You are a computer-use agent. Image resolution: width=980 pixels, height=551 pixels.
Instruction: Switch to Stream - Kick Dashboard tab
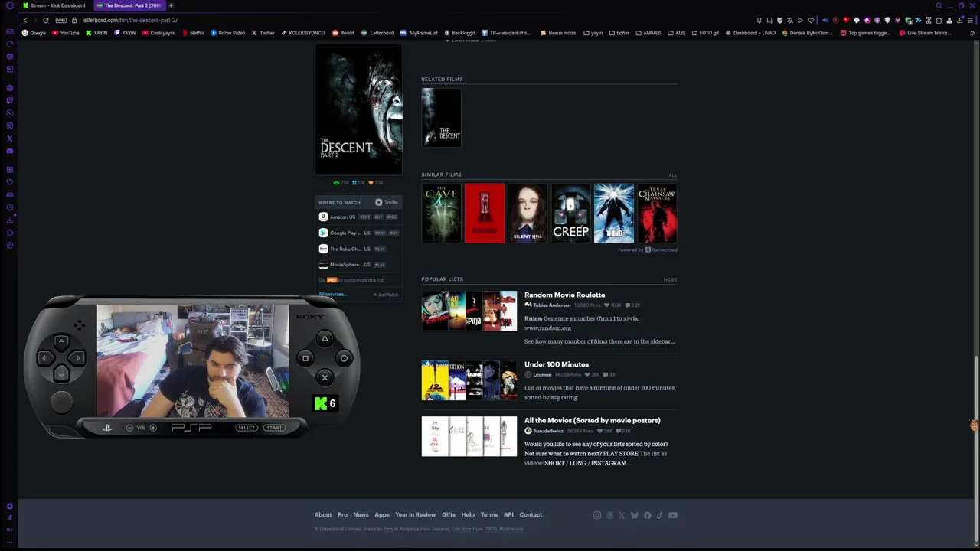click(54, 5)
